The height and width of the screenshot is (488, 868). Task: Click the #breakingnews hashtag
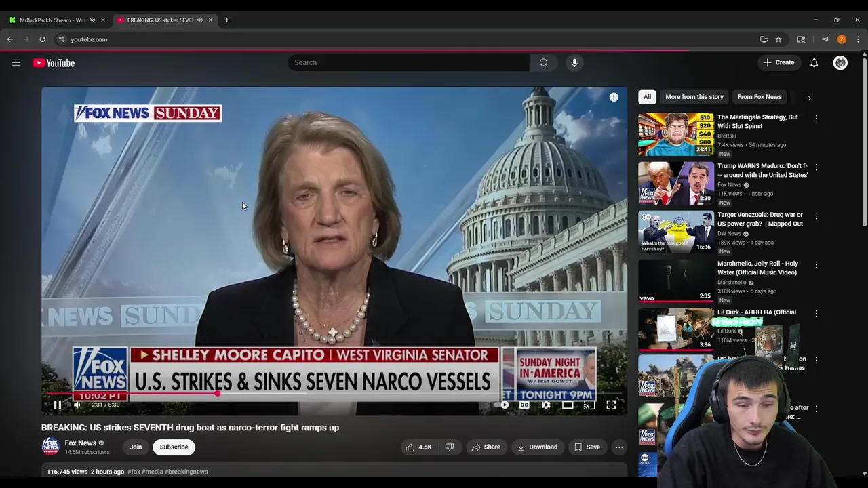pos(186,472)
